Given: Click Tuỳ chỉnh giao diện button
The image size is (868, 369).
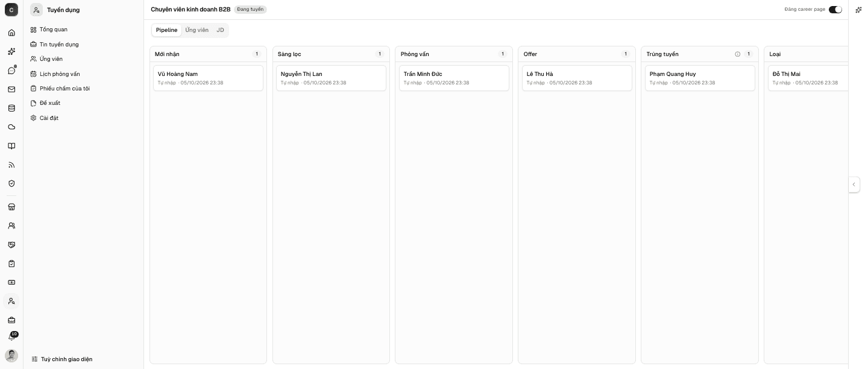Looking at the screenshot, I should coord(62,359).
